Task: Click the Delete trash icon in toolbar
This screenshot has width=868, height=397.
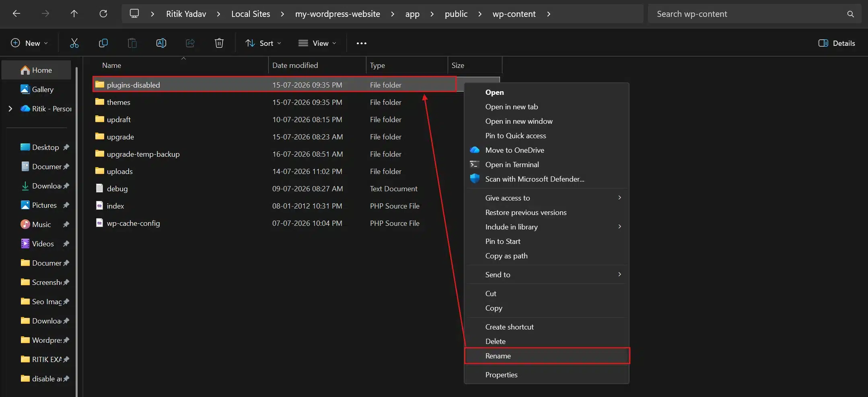Action: coord(219,43)
